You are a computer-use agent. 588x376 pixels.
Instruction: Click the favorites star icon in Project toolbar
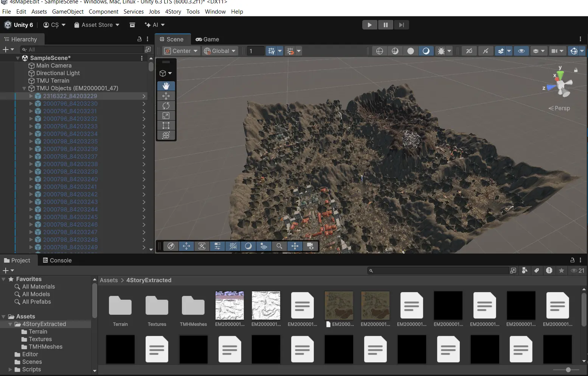562,271
